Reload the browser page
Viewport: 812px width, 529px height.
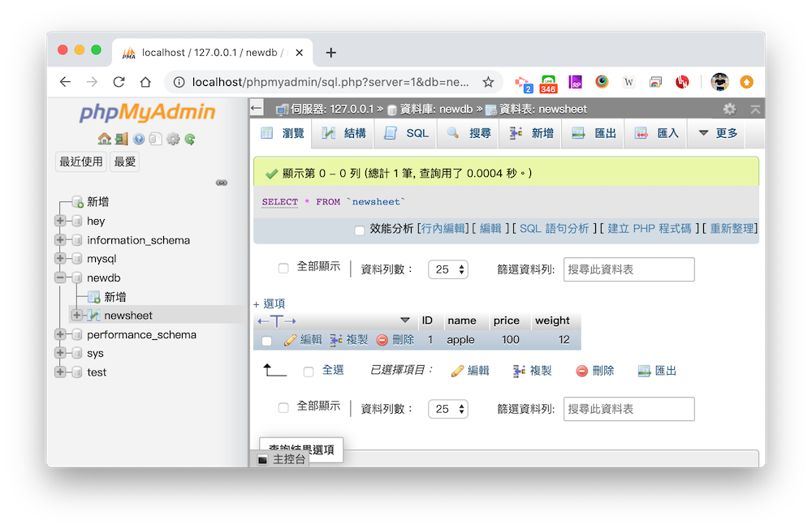click(119, 82)
